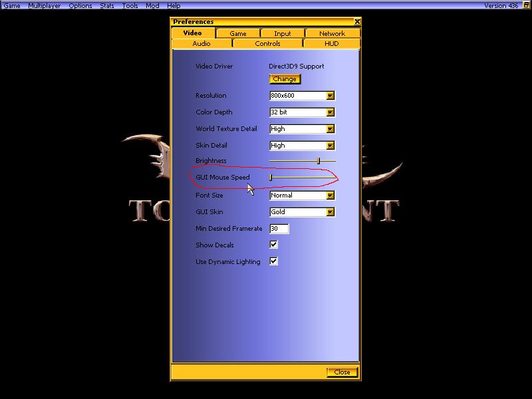Switch to the Input tab
This screenshot has height=399, width=532.
pos(282,33)
